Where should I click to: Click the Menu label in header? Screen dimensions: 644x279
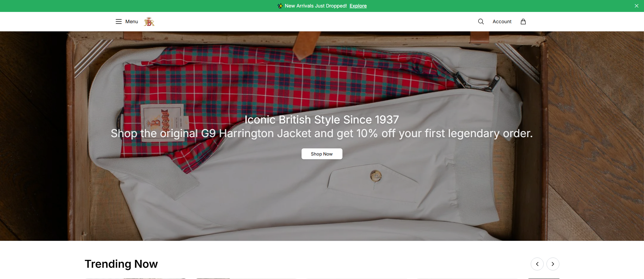[x=132, y=21]
